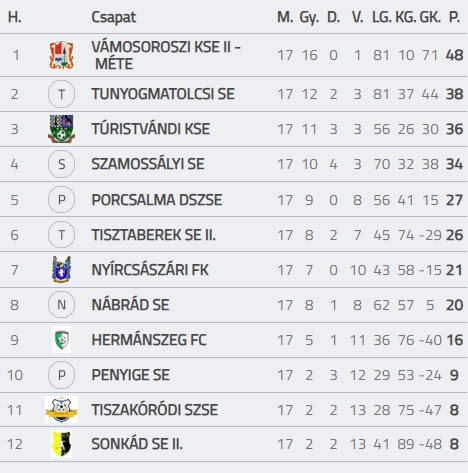Viewport: 468px width, 473px height.
Task: Select the Szamossályi SE circular S logo
Action: click(61, 164)
